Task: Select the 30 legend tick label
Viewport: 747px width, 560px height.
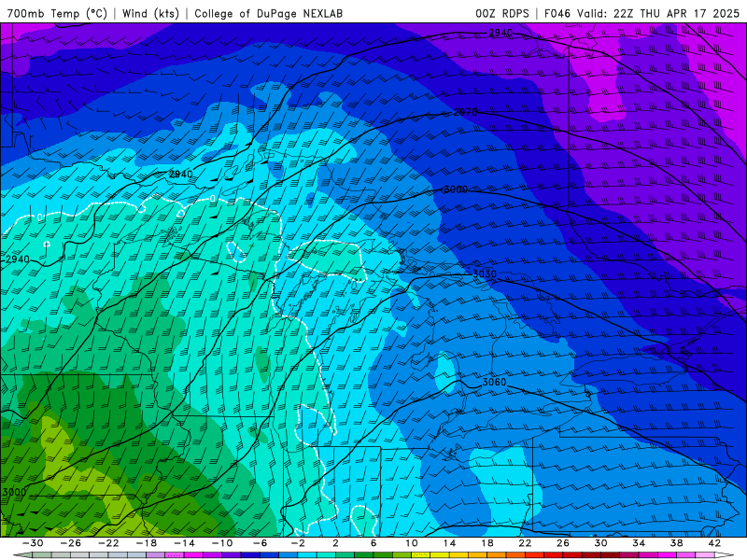Action: coord(600,543)
